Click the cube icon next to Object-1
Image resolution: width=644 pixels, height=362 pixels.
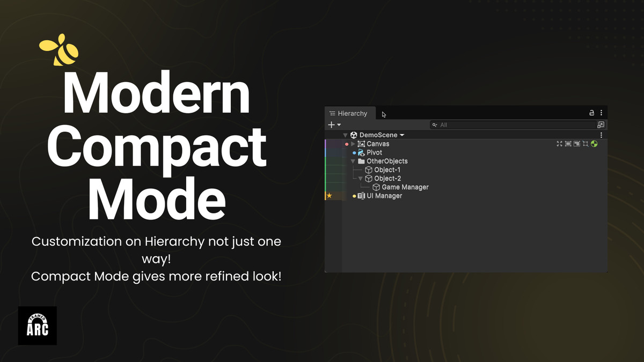click(x=368, y=170)
